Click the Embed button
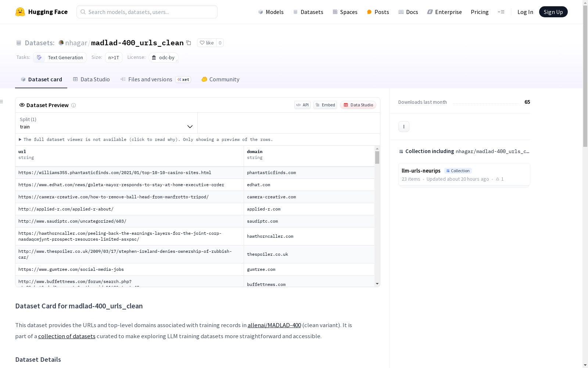The height and width of the screenshot is (368, 588). (x=325, y=105)
